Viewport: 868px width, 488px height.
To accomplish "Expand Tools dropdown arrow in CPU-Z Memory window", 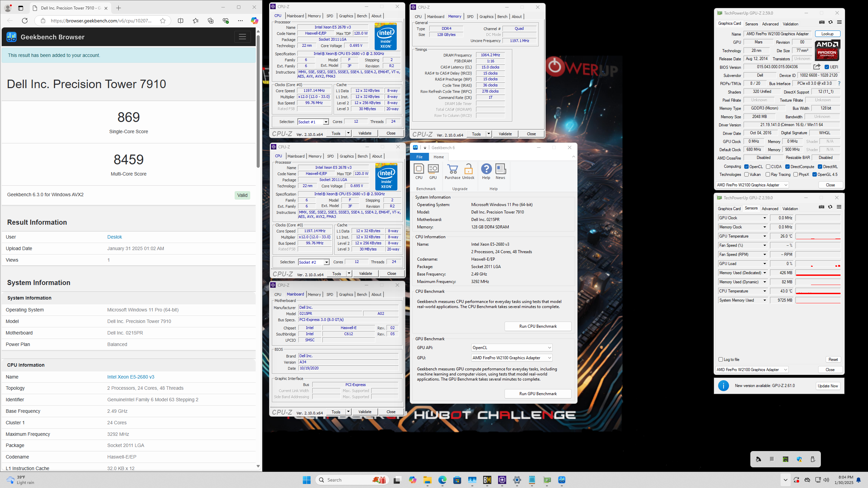I will pyautogui.click(x=489, y=134).
